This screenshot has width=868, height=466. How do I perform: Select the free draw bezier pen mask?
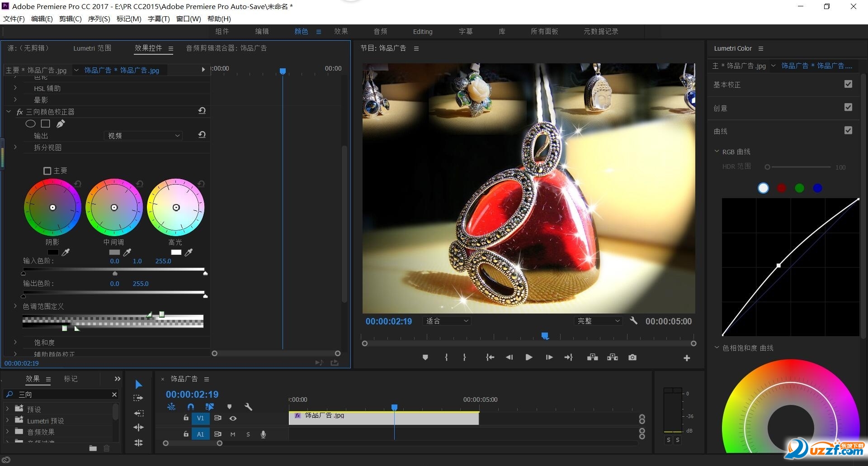pyautogui.click(x=61, y=124)
